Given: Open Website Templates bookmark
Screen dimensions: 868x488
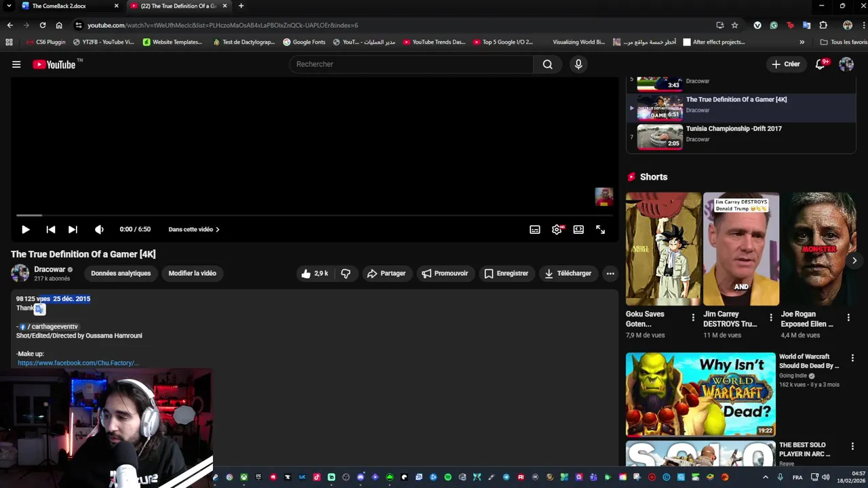Looking at the screenshot, I should click(172, 42).
